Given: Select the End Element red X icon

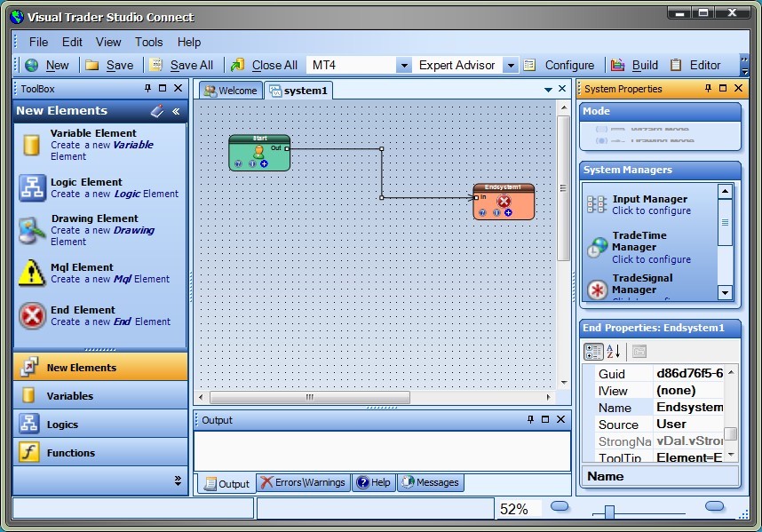Looking at the screenshot, I should [32, 315].
